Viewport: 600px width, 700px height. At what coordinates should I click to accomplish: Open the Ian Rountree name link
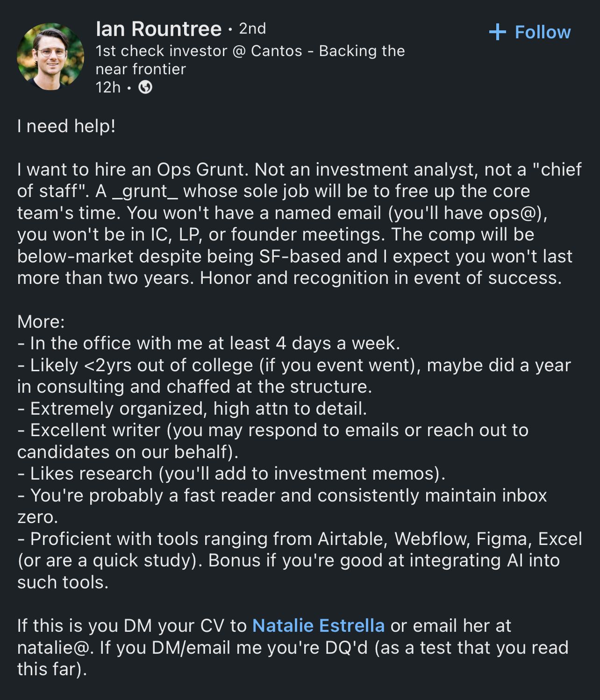click(158, 29)
